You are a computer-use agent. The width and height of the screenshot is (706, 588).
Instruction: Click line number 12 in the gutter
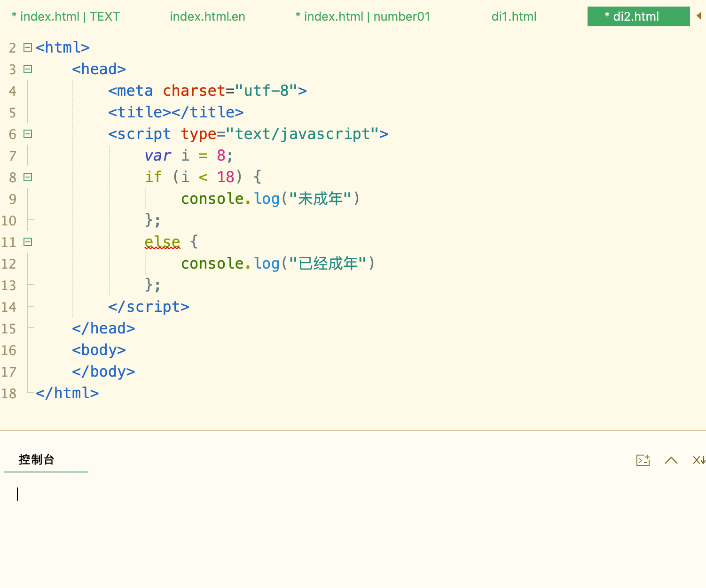pos(9,264)
